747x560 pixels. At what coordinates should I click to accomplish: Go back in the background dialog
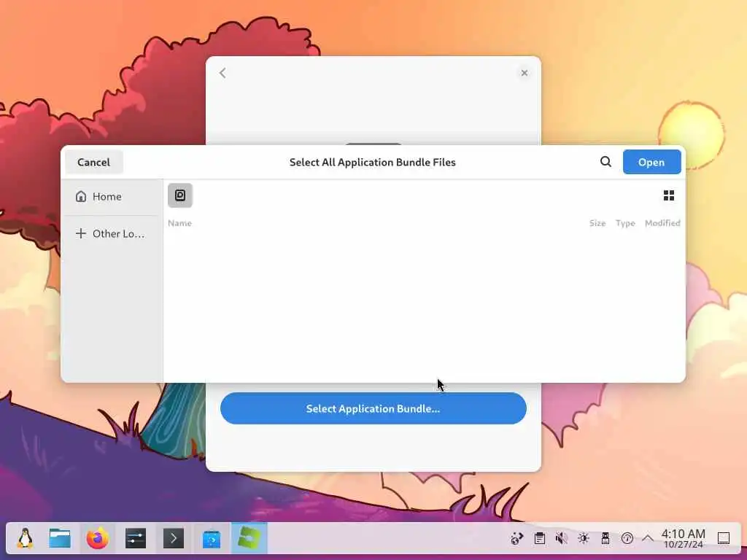point(222,73)
